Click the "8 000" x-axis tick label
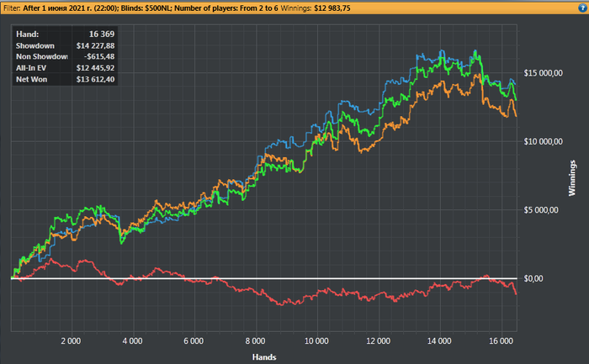This screenshot has width=589, height=364. click(x=255, y=341)
